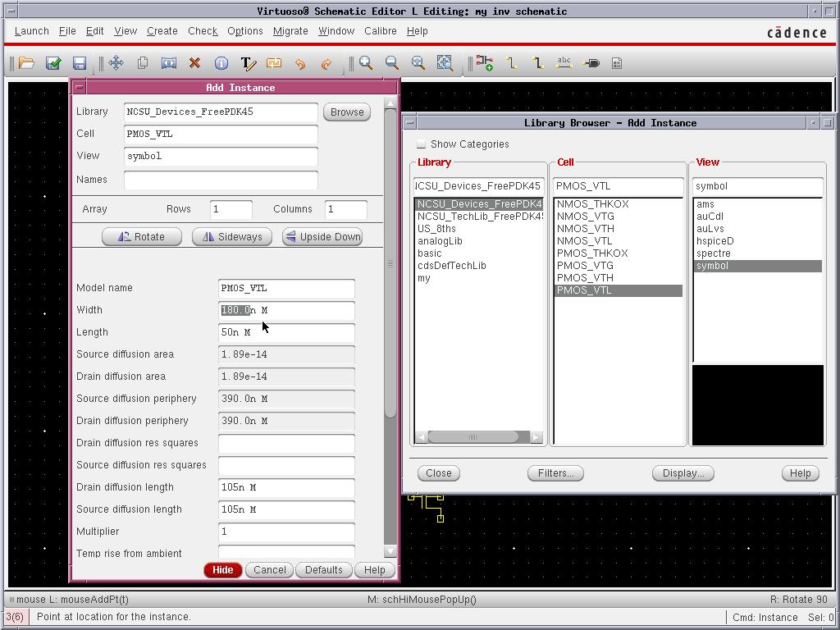840x630 pixels.
Task: Select PMOS_VTG in the Cell list
Action: point(585,266)
